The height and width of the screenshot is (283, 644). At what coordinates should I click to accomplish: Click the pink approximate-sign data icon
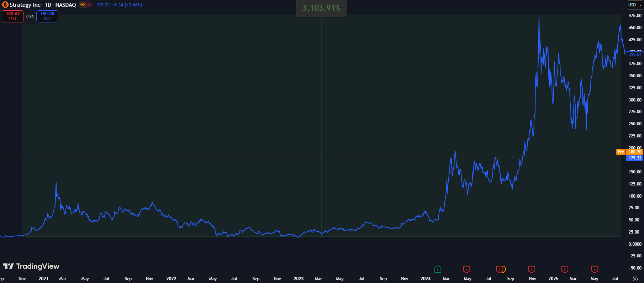point(89,5)
